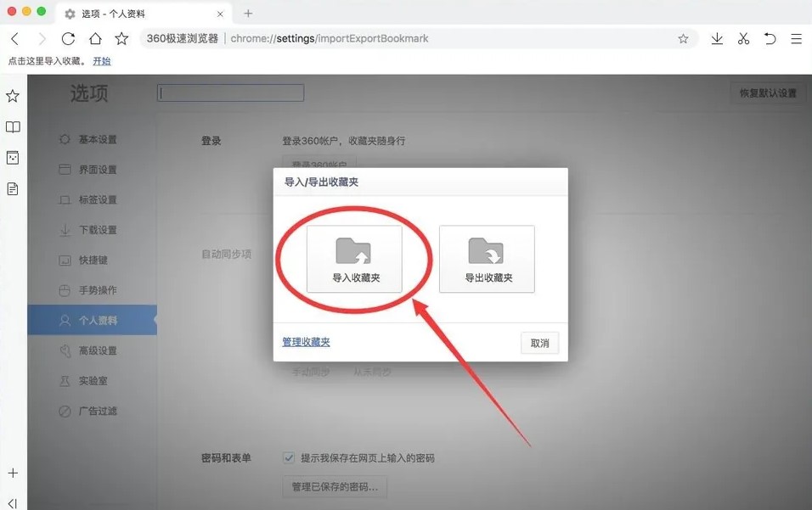This screenshot has width=812, height=510.
Task: Click the export bookmarks folder icon
Action: (x=487, y=252)
